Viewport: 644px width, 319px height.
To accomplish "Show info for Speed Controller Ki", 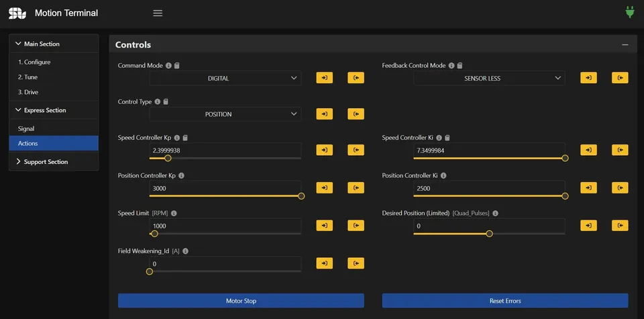I will [x=439, y=138].
